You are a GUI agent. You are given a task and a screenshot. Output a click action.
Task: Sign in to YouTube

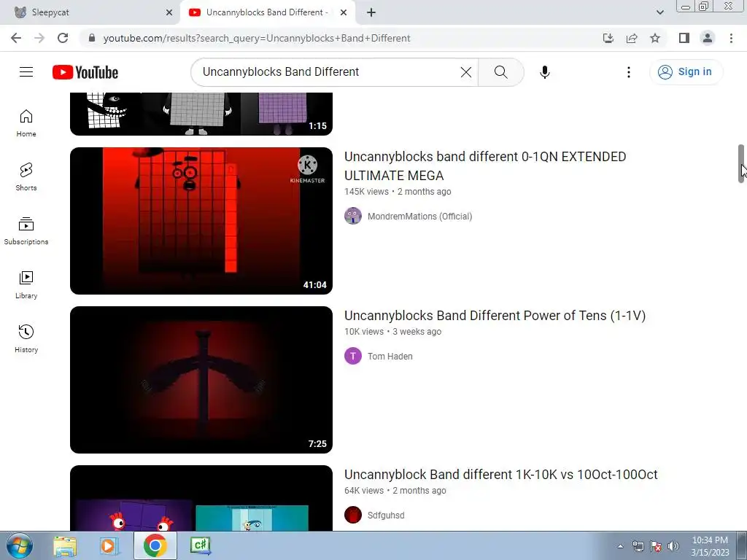tap(686, 72)
